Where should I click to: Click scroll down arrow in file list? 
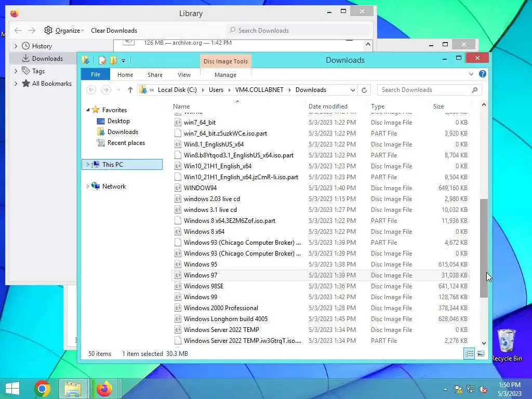[x=484, y=343]
